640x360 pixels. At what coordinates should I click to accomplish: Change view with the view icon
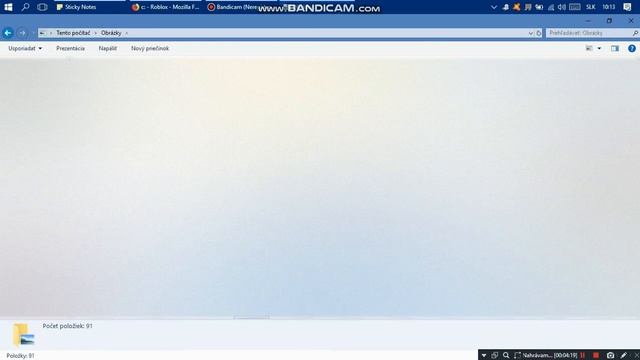[589, 49]
